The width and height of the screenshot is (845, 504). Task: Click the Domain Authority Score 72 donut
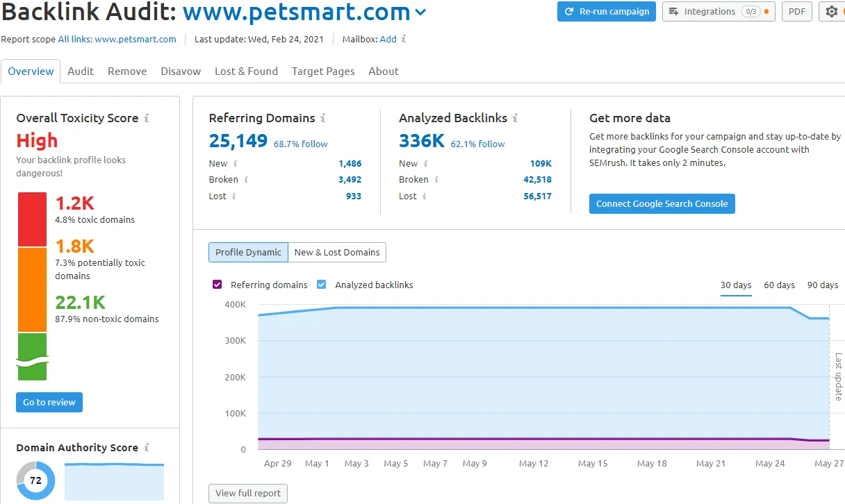pyautogui.click(x=35, y=480)
